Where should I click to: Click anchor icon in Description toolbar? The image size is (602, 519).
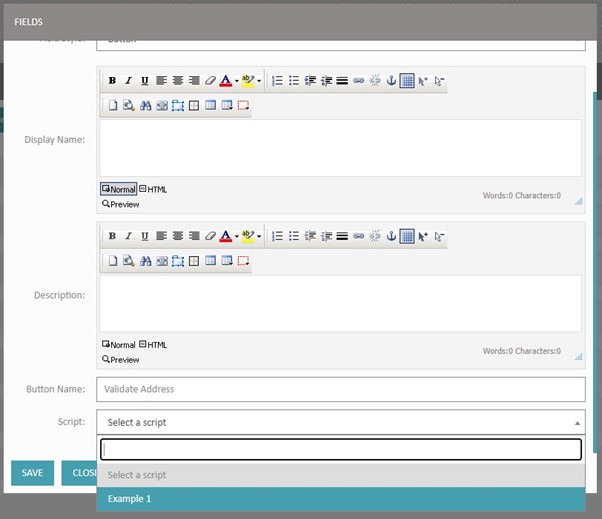(391, 237)
